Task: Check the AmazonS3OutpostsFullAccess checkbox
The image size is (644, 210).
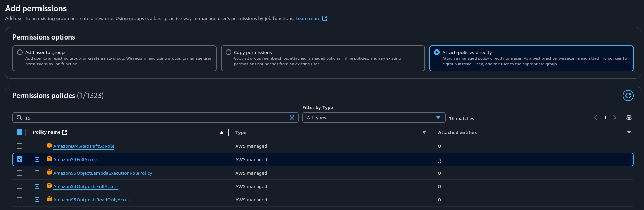Action: 20,186
